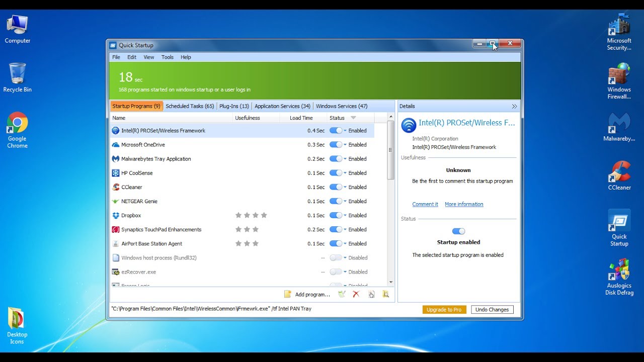
Task: Select Windows Firewall desktop shortcut
Action: tap(619, 81)
